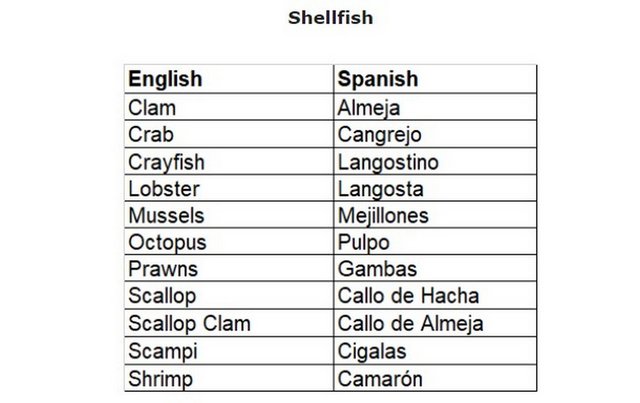Click the Langostino cell
This screenshot has width=640, height=403.
pyautogui.click(x=388, y=162)
